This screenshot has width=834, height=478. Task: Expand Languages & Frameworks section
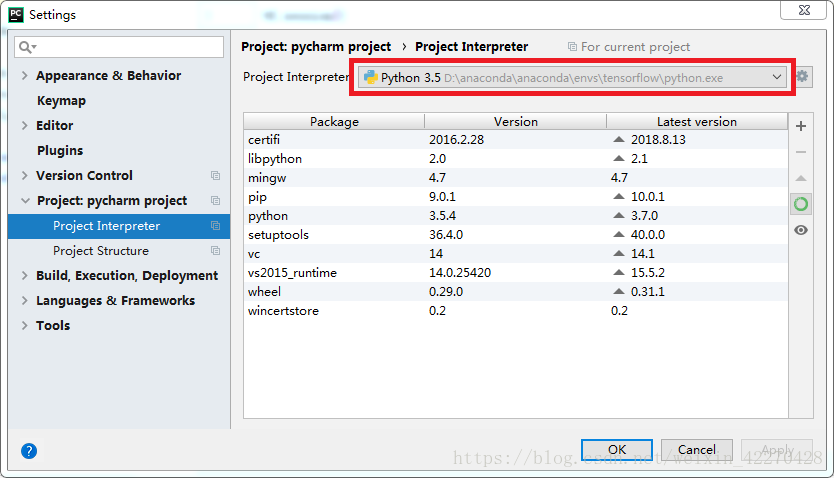(x=24, y=300)
